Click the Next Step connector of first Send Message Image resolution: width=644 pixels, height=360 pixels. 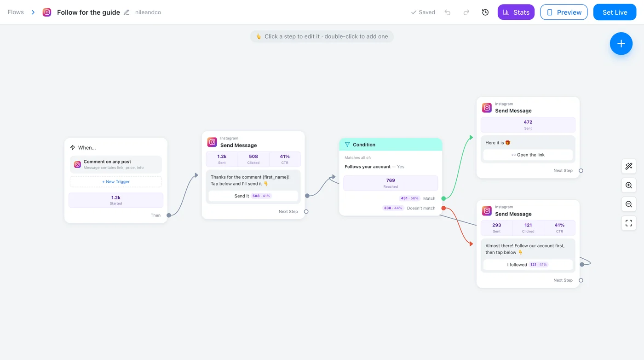(x=306, y=212)
